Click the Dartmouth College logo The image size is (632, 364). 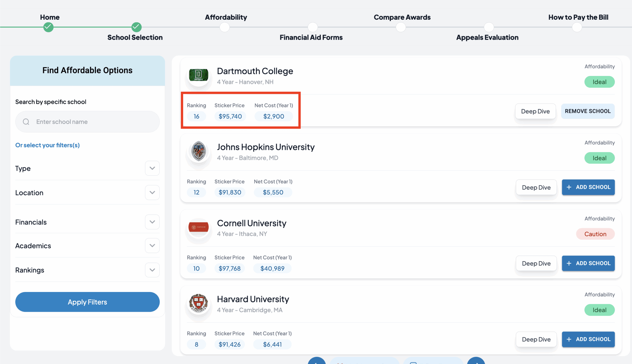[198, 75]
